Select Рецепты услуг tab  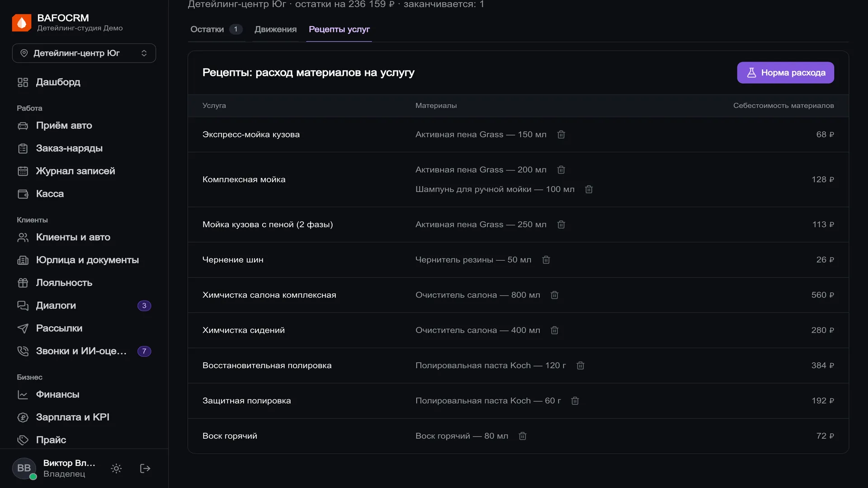click(339, 29)
